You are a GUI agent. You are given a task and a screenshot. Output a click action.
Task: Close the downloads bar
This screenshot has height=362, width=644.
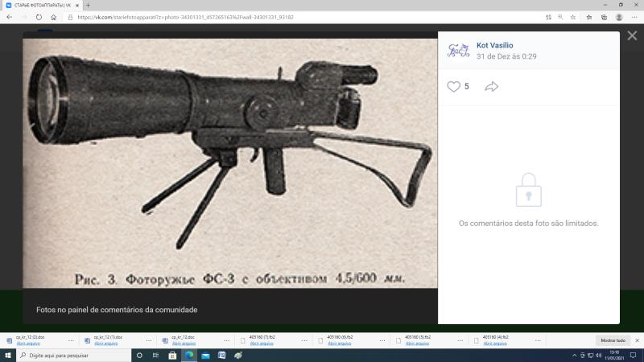[636, 339]
